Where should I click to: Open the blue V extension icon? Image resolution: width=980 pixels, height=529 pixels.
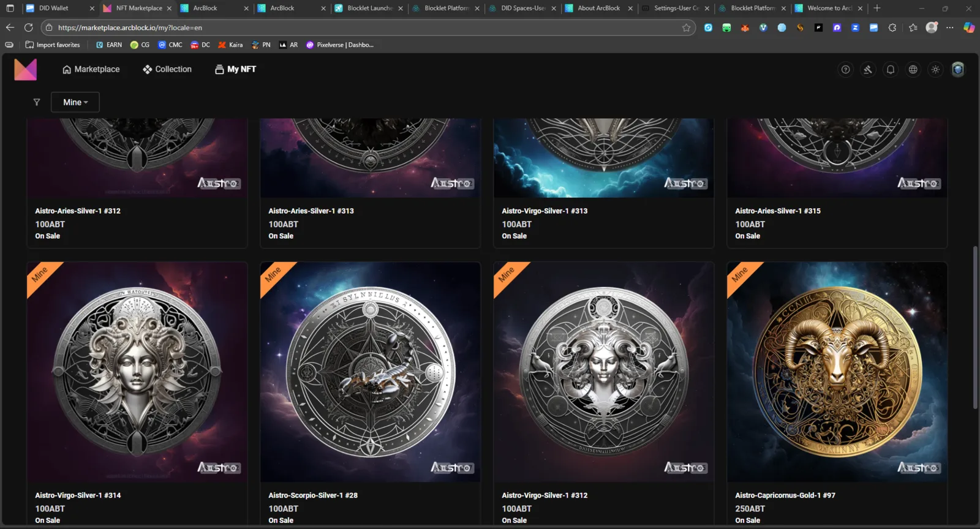(x=763, y=28)
